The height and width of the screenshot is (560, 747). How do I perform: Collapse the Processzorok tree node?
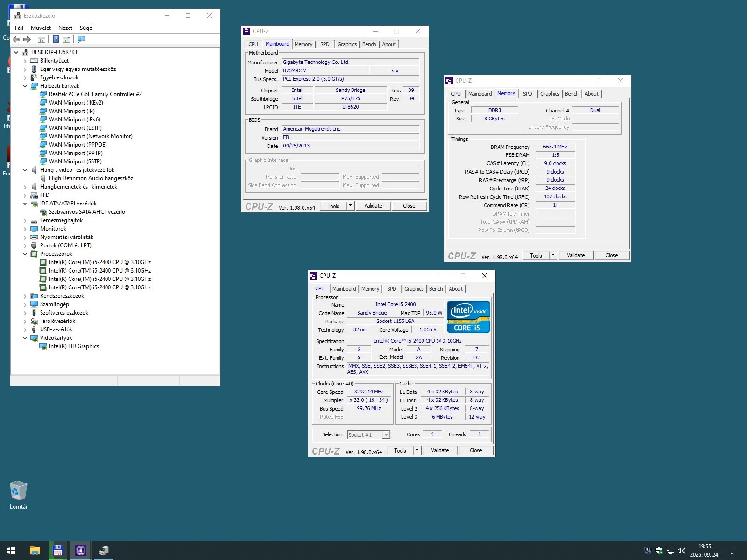[x=25, y=254]
